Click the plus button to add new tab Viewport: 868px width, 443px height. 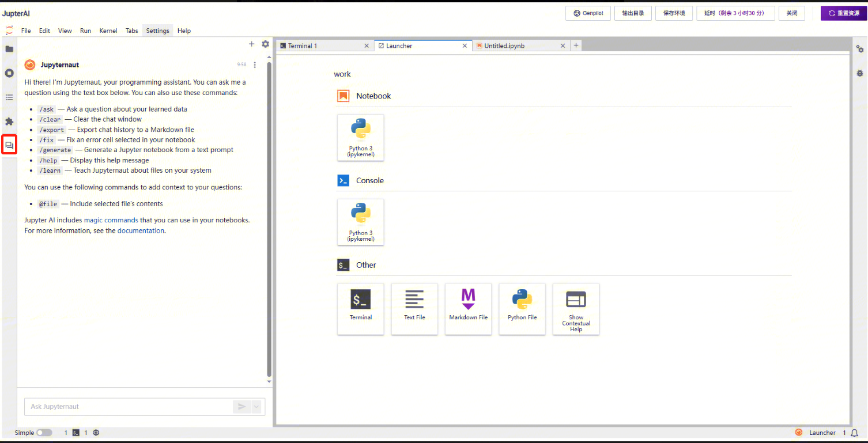[576, 46]
